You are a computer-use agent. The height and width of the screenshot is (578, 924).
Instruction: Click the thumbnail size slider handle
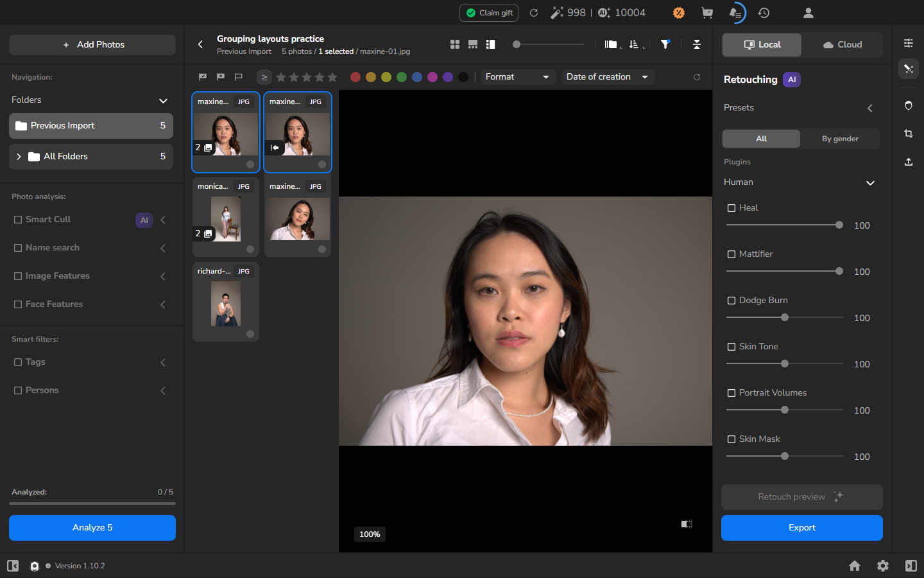[x=517, y=44]
